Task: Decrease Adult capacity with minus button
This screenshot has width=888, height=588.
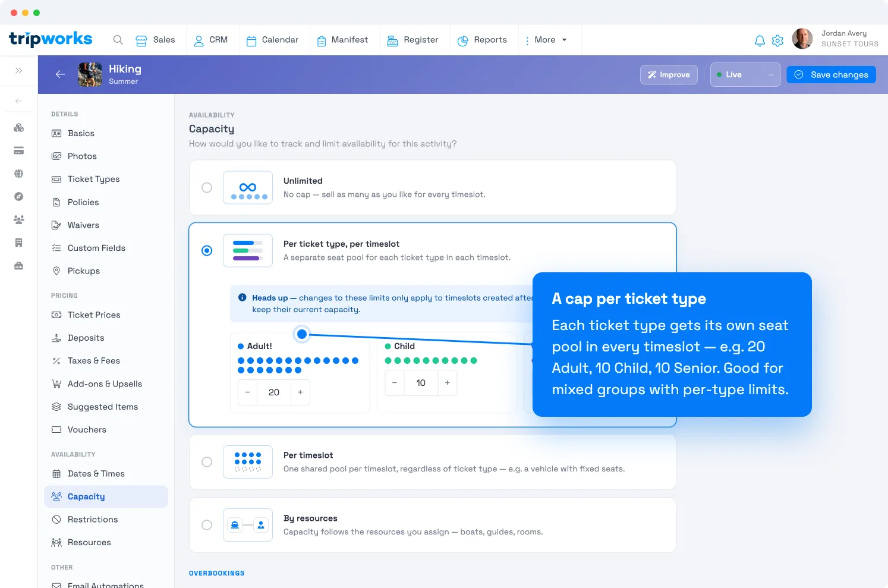Action: 247,392
